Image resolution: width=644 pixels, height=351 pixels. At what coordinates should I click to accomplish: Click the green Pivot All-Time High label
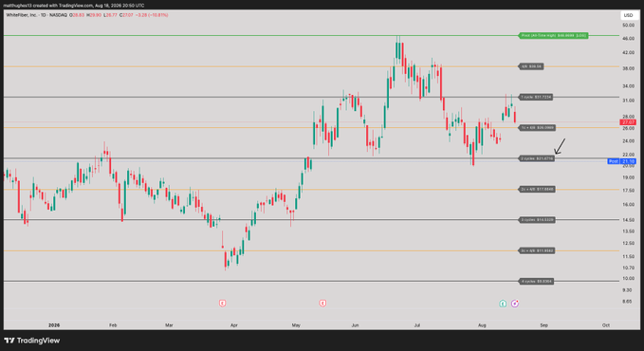tap(553, 36)
